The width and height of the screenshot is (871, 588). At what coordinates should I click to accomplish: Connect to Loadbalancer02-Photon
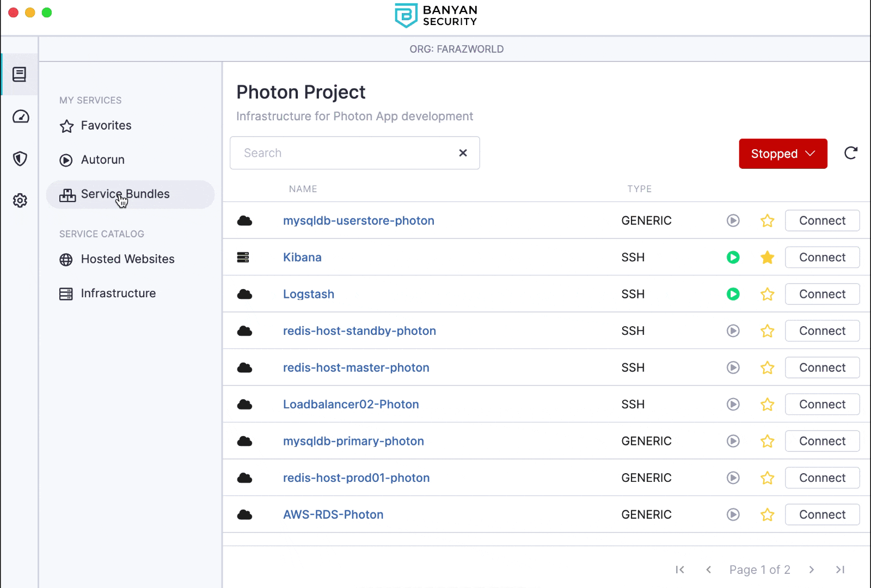click(822, 404)
